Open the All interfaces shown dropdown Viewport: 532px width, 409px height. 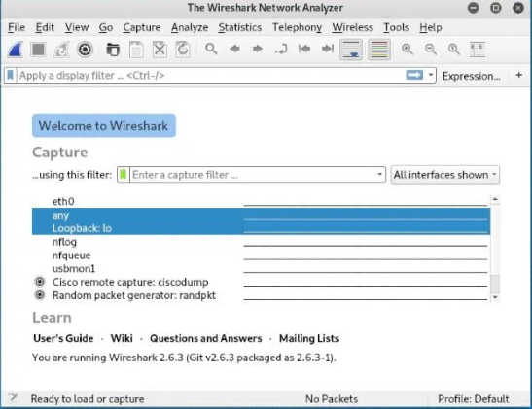pos(444,175)
